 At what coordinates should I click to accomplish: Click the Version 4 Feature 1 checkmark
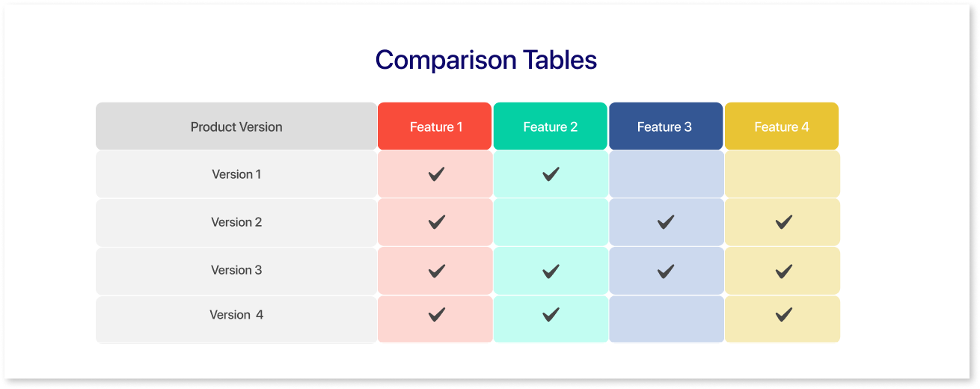436,315
